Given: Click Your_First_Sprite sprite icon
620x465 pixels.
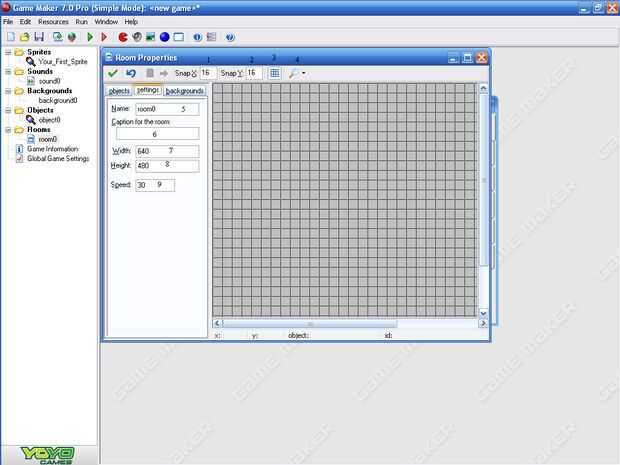Looking at the screenshot, I should pyautogui.click(x=31, y=62).
